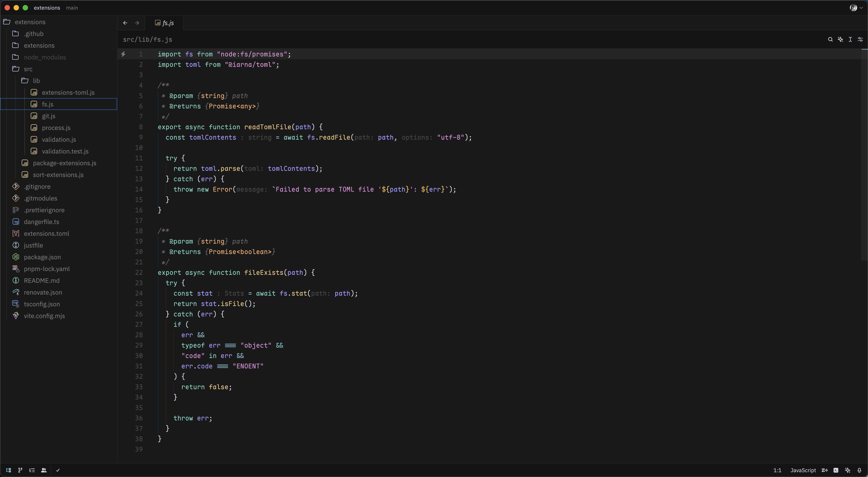Click the extensions project name in title bar
Image resolution: width=868 pixels, height=477 pixels.
pos(47,8)
